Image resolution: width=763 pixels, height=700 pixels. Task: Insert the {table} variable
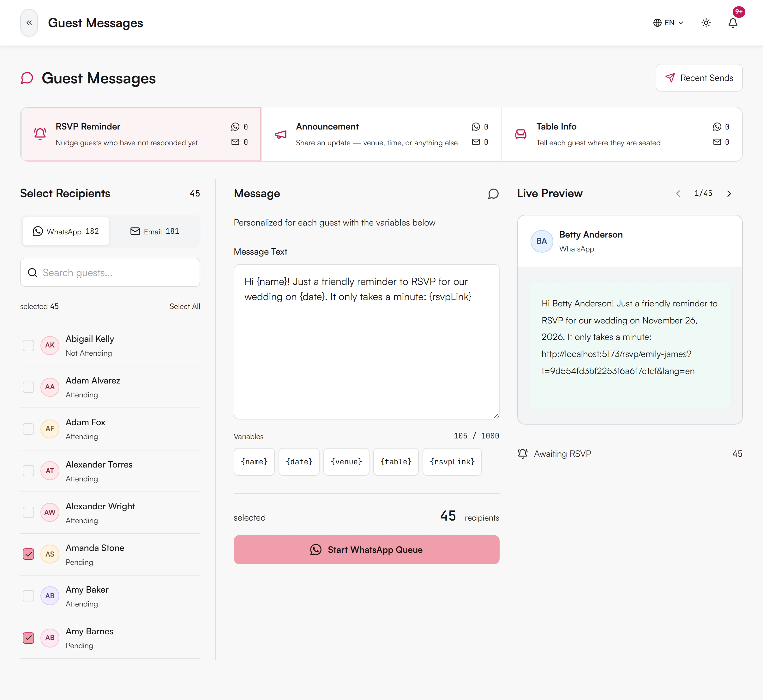tap(396, 462)
